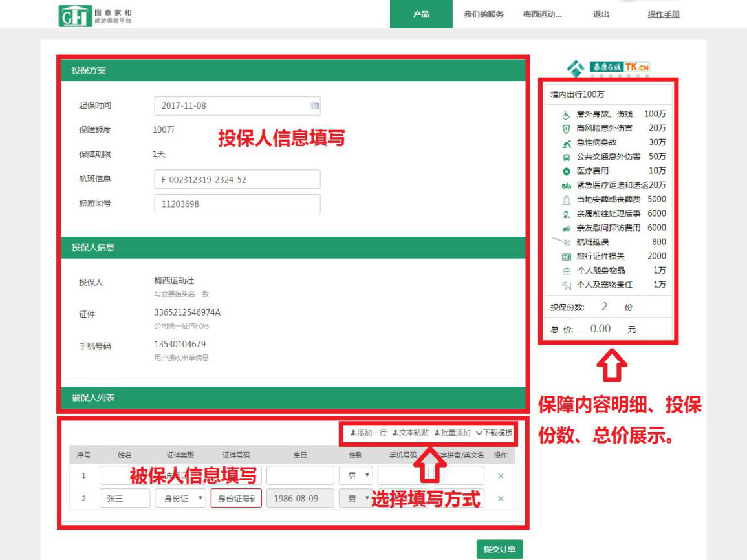Click 下载模板 to download template

(x=494, y=433)
